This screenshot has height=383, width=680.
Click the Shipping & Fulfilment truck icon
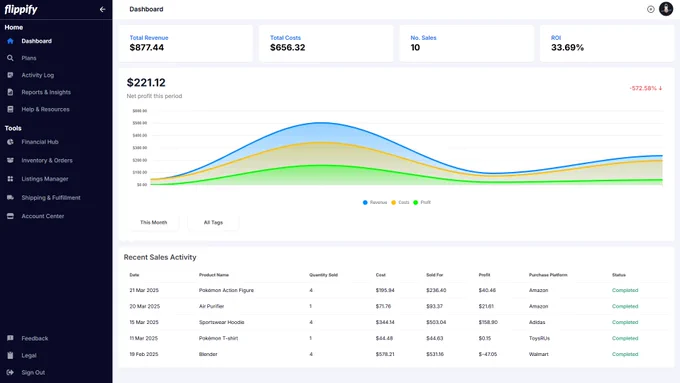10,197
